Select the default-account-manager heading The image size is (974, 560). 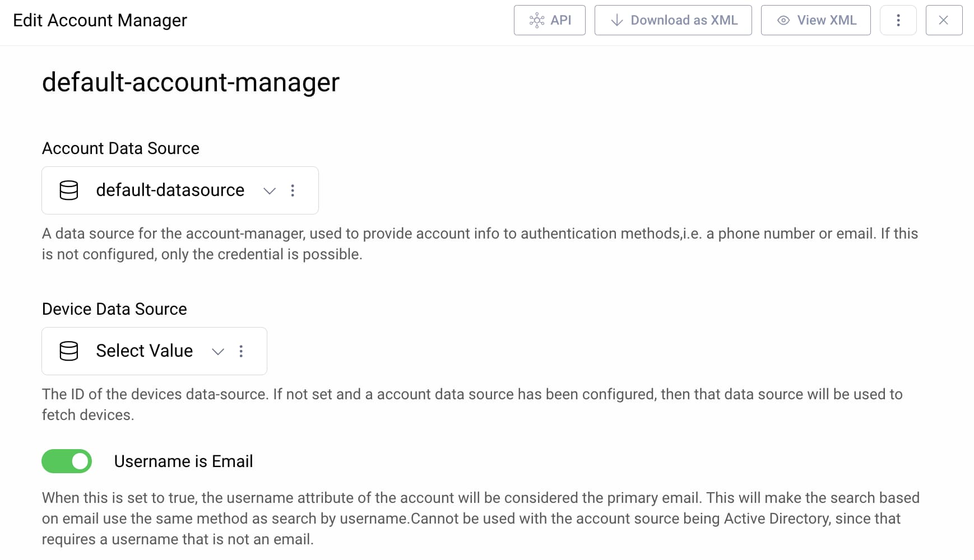191,82
